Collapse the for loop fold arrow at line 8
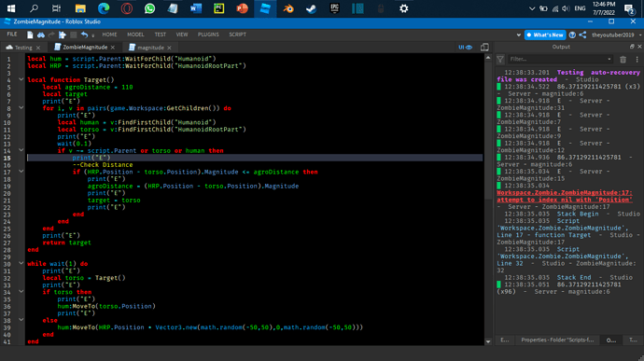Screen dimensions: 644x361 (x=21, y=108)
